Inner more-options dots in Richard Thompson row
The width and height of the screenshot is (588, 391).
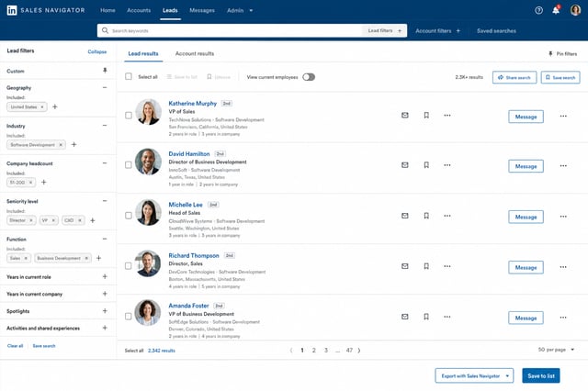(x=447, y=266)
